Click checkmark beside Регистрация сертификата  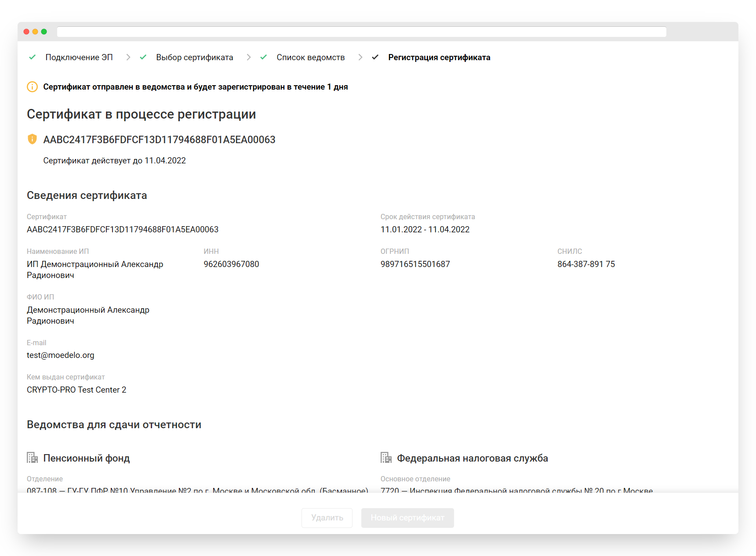pos(375,57)
